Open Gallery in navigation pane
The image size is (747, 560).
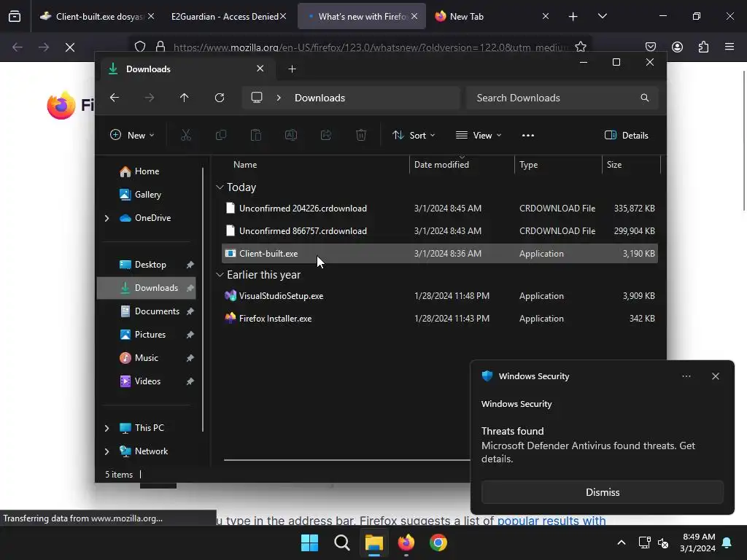click(147, 195)
